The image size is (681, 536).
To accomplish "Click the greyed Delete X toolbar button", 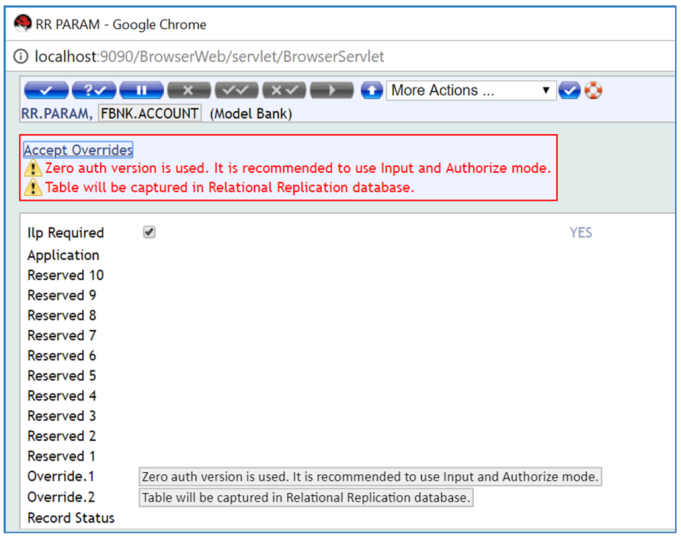I will tap(188, 90).
